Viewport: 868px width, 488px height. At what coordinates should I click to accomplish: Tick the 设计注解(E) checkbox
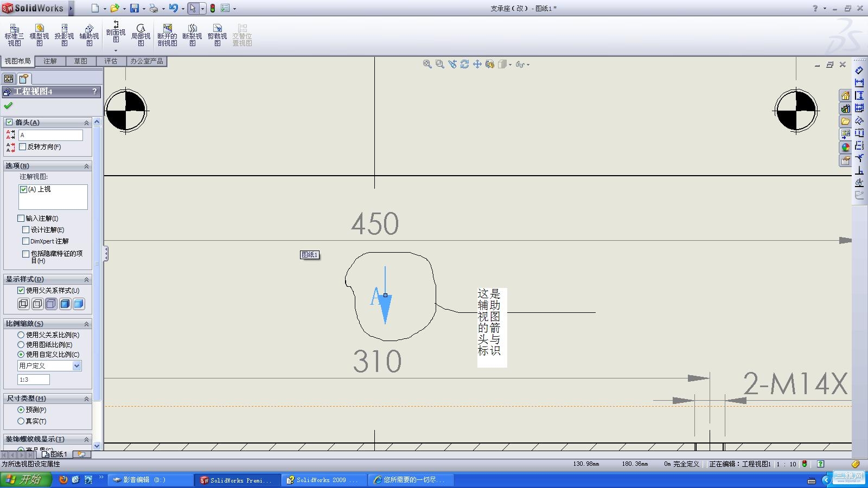pos(25,230)
